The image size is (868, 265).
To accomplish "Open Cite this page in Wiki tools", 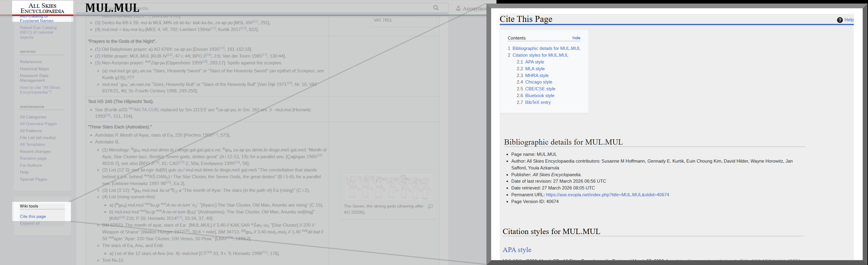I will coord(33,217).
